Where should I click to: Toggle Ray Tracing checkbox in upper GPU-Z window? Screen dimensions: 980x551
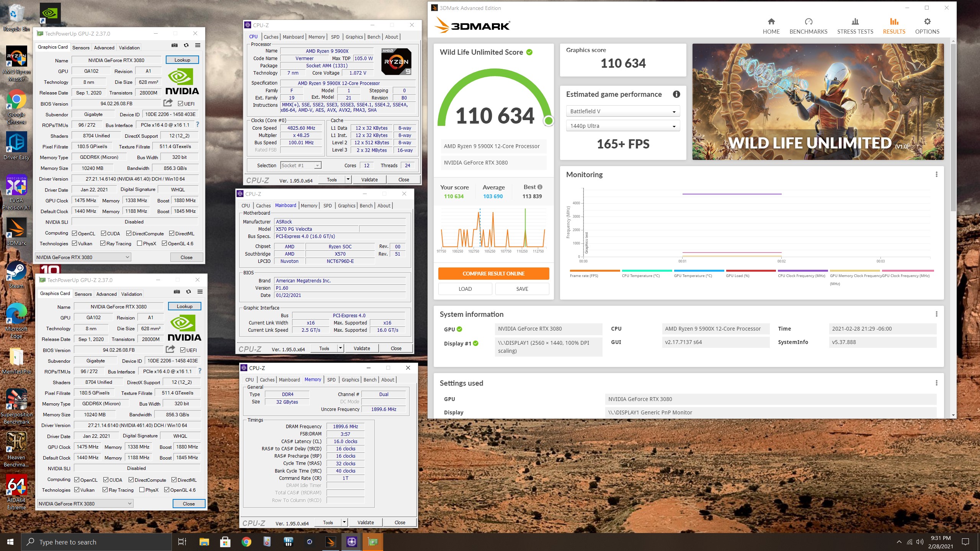pos(103,243)
